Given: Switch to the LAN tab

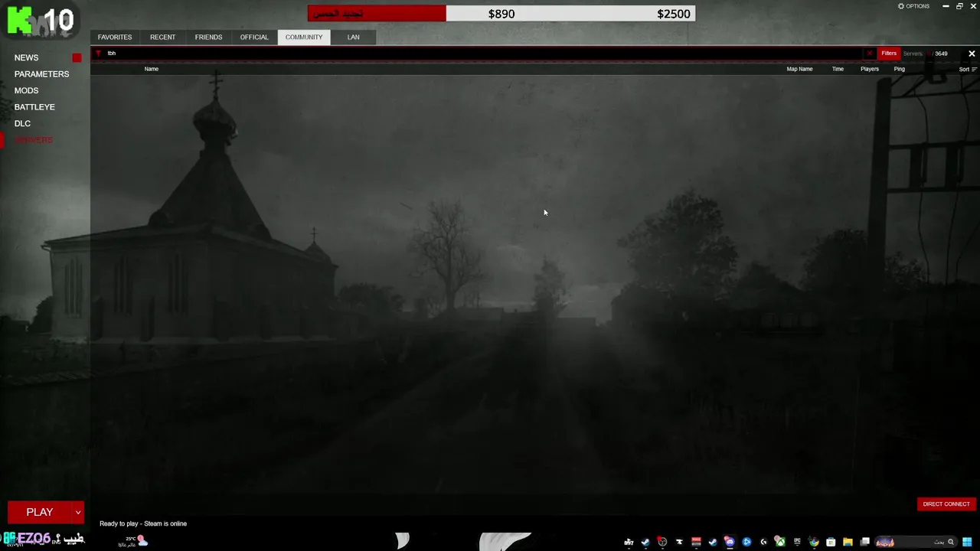Looking at the screenshot, I should [353, 37].
